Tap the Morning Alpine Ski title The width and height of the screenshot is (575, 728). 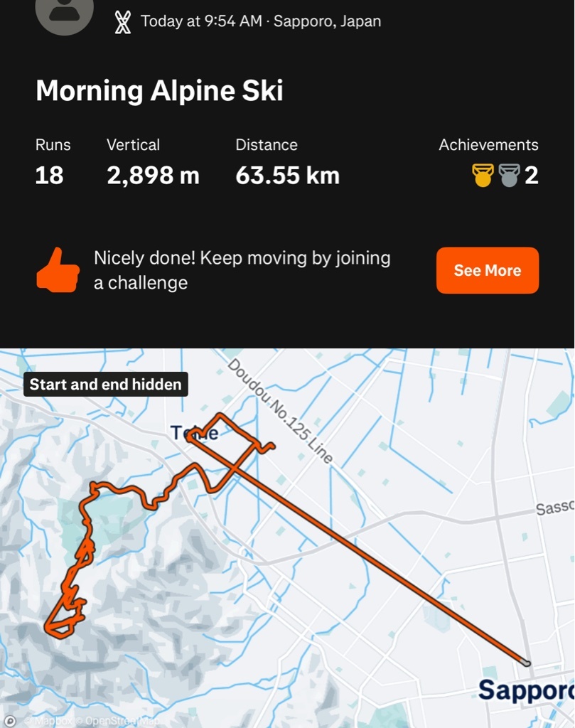click(x=159, y=90)
